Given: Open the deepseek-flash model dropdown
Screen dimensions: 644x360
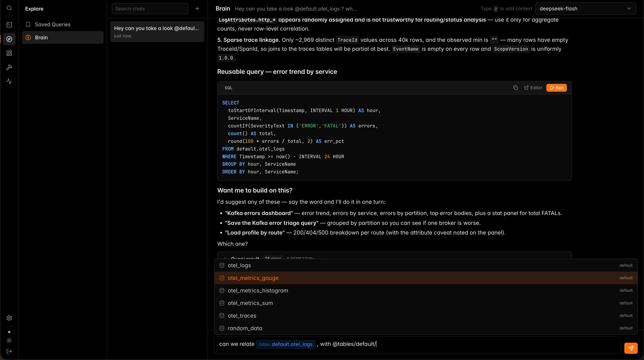Looking at the screenshot, I should pyautogui.click(x=586, y=9).
